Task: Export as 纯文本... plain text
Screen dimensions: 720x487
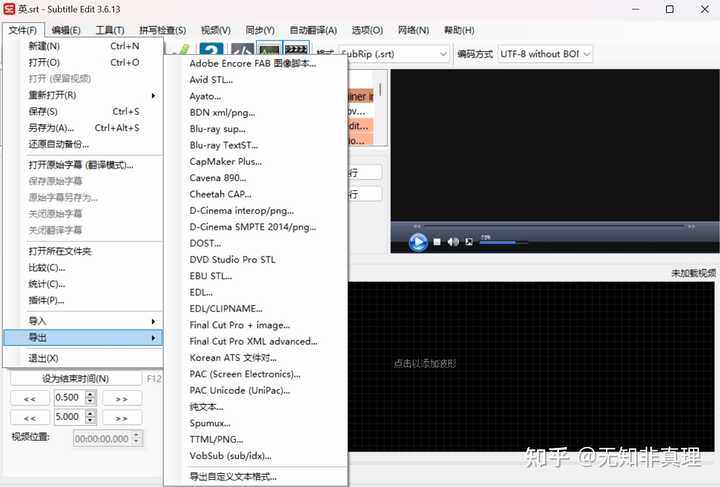Action: click(256, 407)
